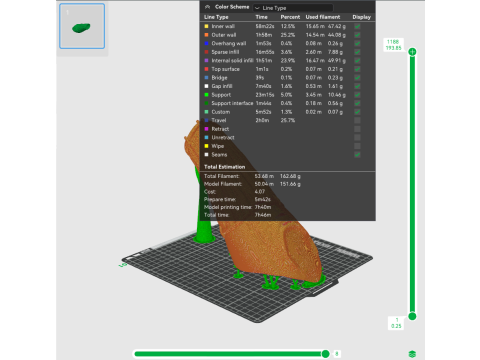The image size is (480, 360).
Task: Select the plate 1 thumbnail
Action: [x=82, y=26]
